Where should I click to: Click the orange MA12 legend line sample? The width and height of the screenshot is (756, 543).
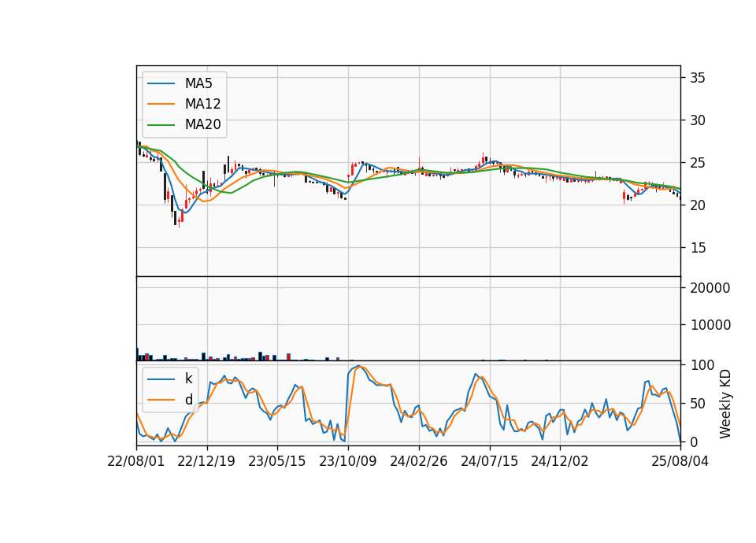[x=161, y=104]
